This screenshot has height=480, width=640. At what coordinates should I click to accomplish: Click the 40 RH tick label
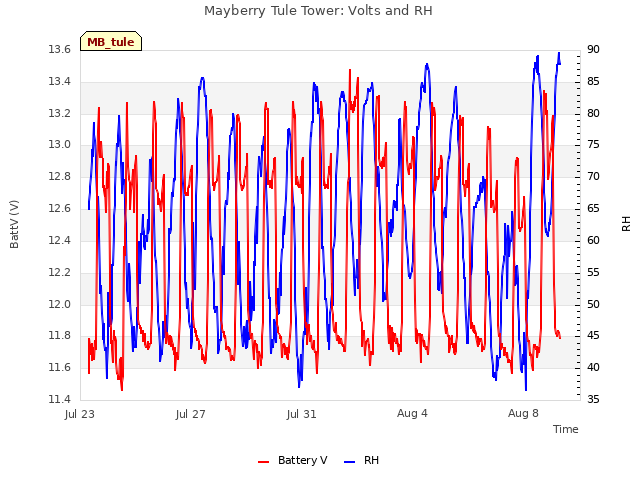593,367
